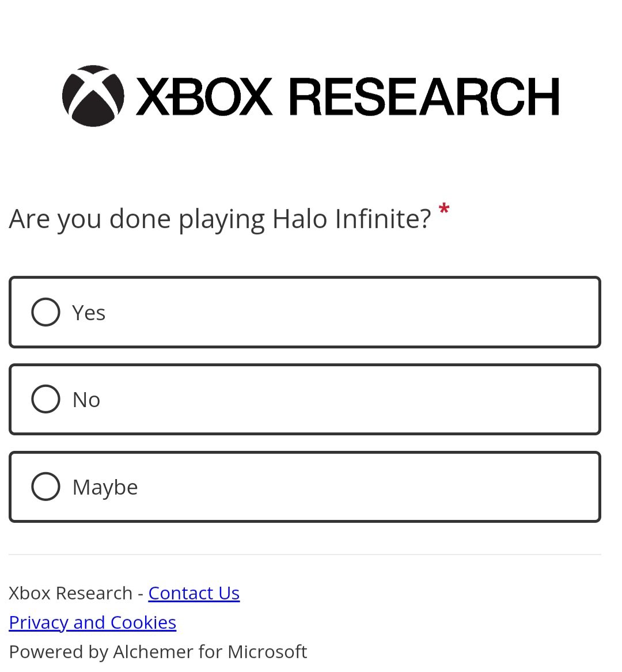Click the word XBOX in the header
Viewport: 622px width, 672px height.
204,96
